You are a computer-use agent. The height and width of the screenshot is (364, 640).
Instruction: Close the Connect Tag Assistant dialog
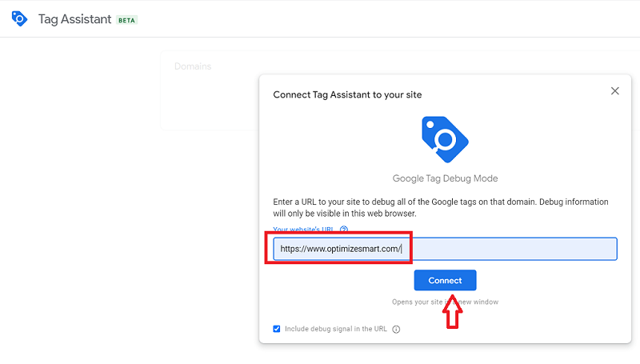614,91
